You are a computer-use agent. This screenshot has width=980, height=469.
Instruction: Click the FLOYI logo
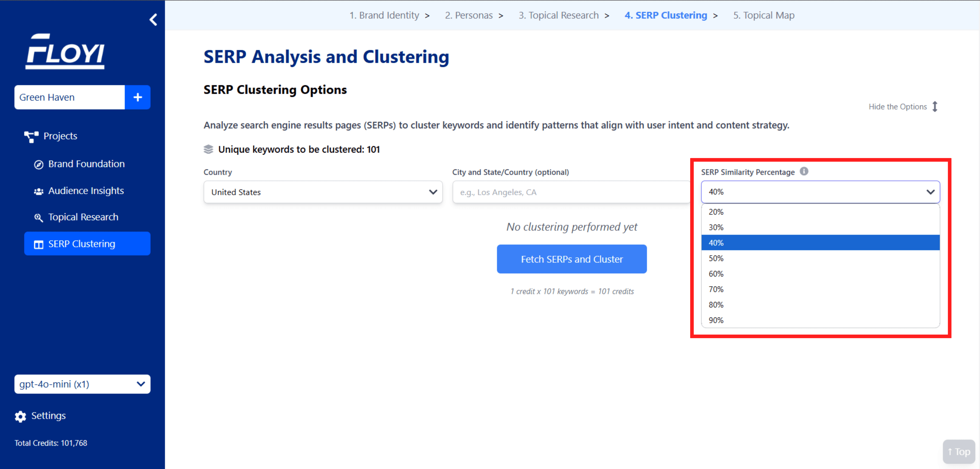tap(65, 51)
